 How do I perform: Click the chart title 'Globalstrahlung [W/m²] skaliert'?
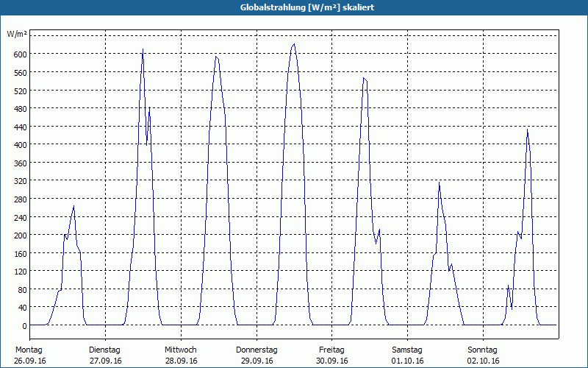pos(307,7)
